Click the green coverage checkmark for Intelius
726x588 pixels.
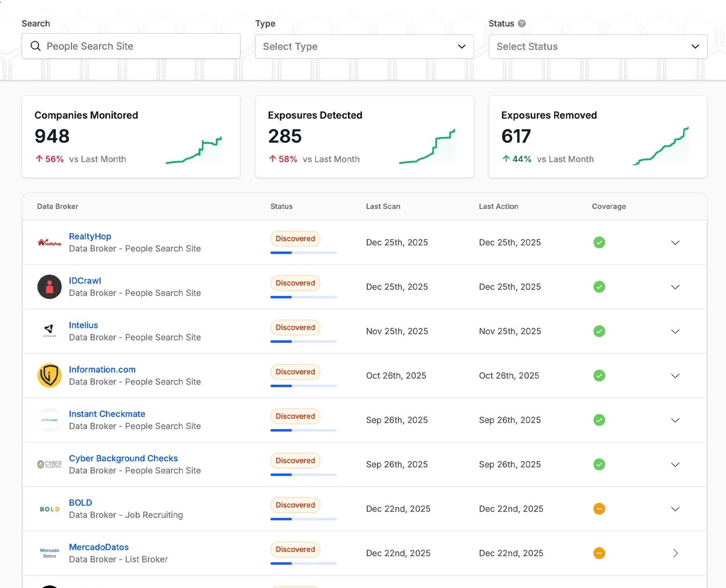(x=599, y=331)
